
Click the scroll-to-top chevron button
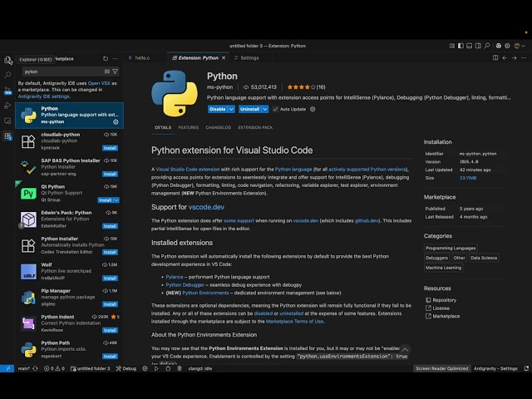[405, 350]
